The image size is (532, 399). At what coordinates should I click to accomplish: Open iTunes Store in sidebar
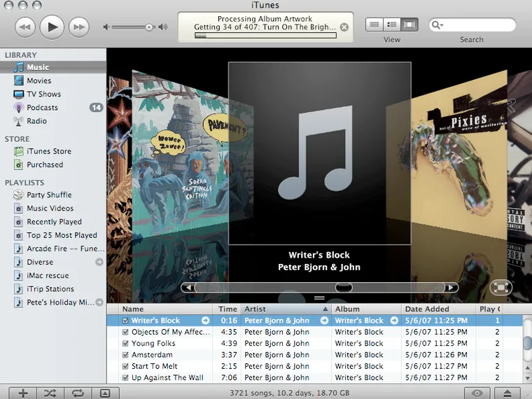pos(49,151)
